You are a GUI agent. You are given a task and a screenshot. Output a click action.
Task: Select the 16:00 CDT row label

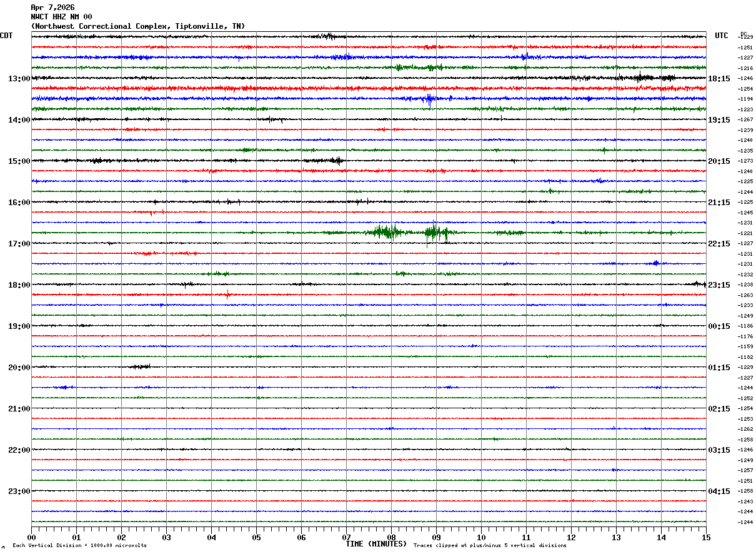coord(19,203)
